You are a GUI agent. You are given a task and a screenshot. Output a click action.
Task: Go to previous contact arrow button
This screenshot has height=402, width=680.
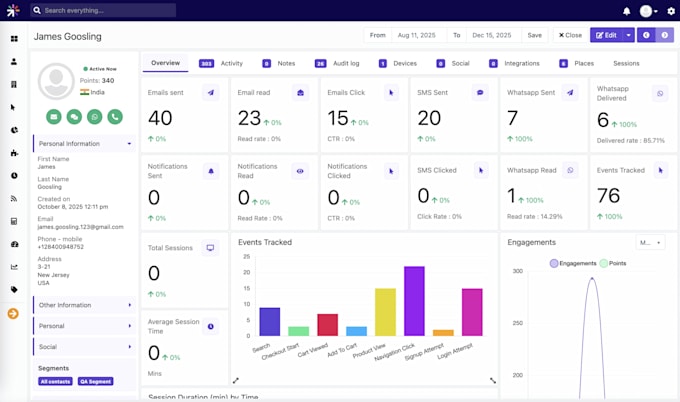click(646, 35)
